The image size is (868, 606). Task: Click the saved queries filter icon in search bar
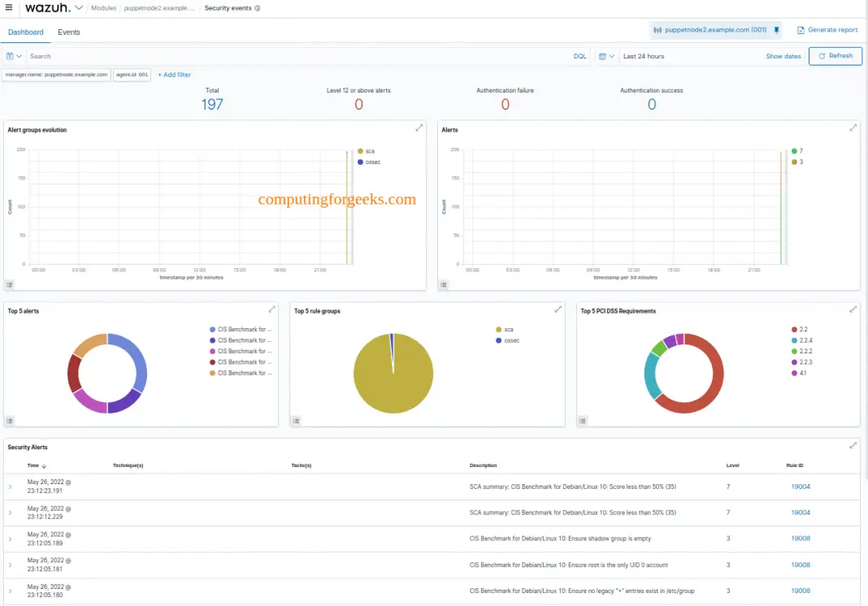click(x=11, y=56)
